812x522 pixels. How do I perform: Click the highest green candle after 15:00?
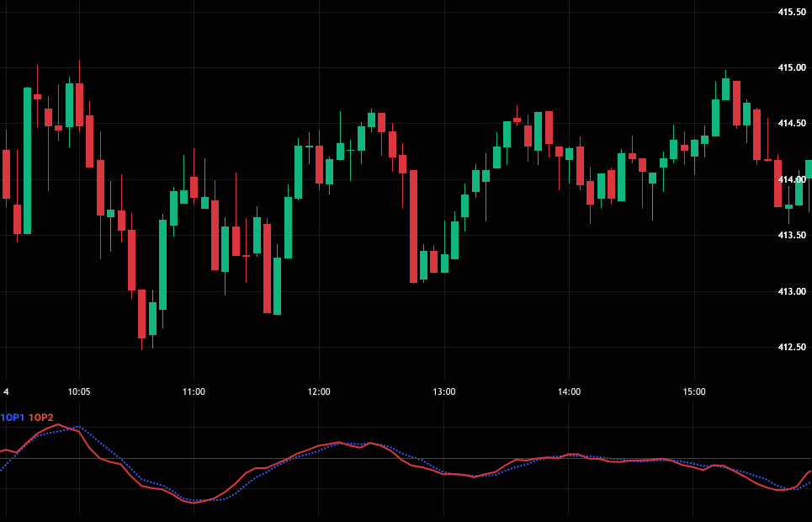pyautogui.click(x=725, y=89)
